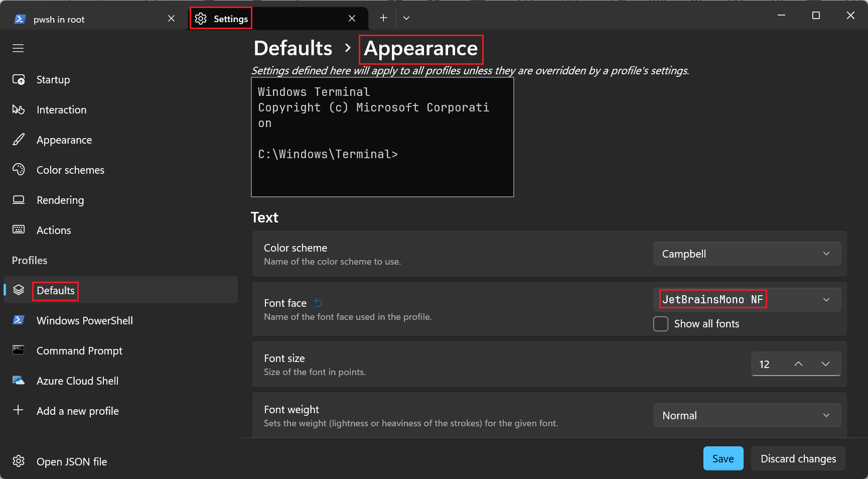Go to Startup settings page
This screenshot has width=868, height=479.
coord(120,79)
